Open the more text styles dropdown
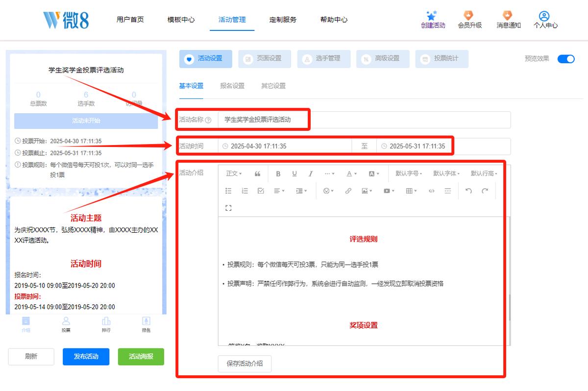Screen dimensions: 588x391 point(329,173)
